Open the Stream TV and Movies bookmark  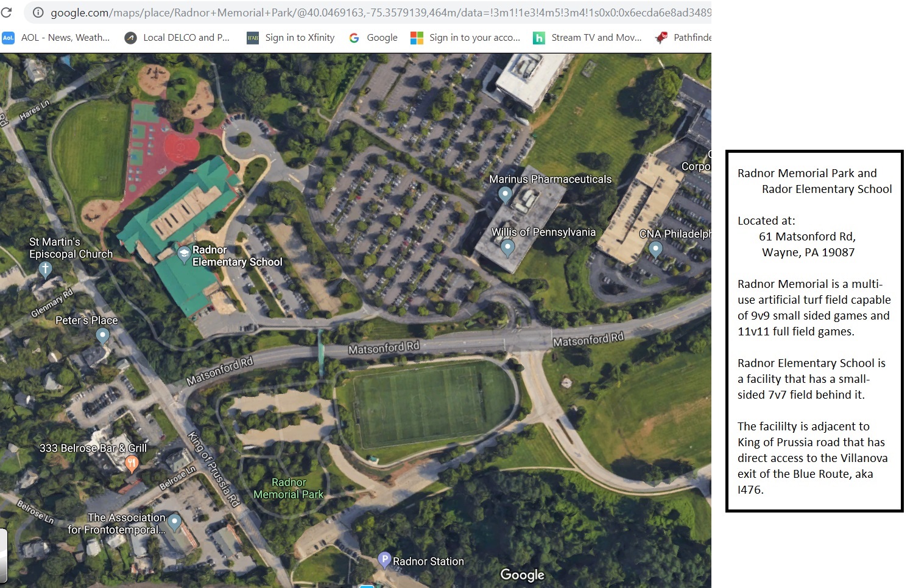(588, 38)
